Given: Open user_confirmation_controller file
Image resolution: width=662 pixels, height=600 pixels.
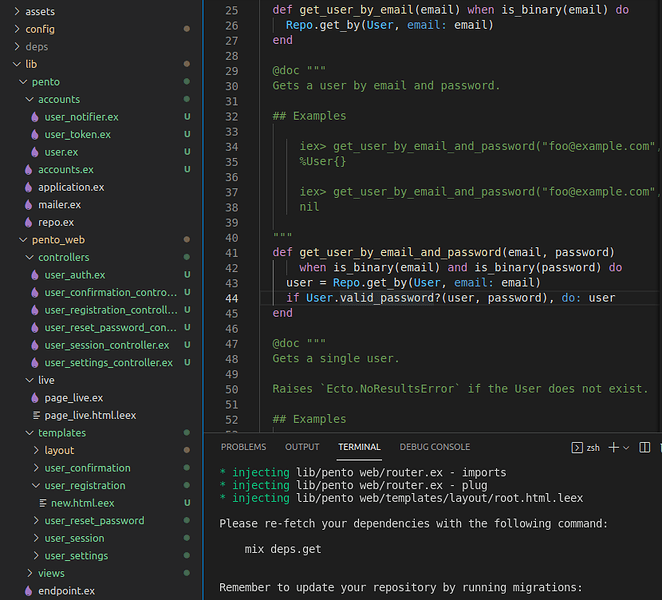Looking at the screenshot, I should 111,293.
